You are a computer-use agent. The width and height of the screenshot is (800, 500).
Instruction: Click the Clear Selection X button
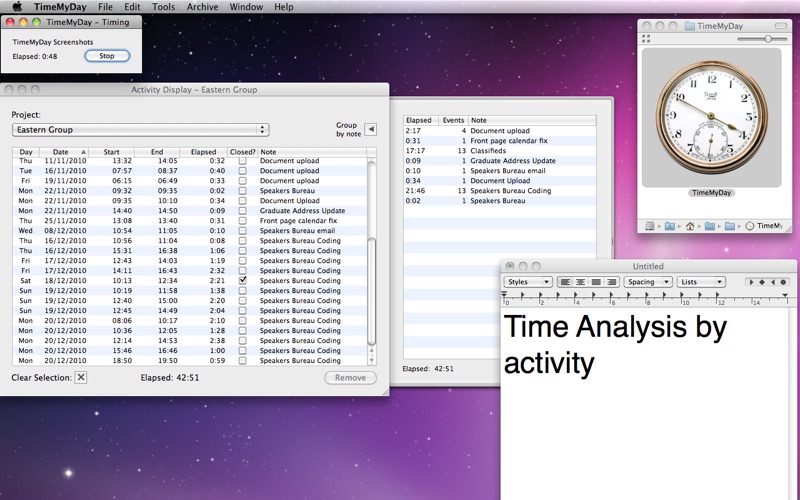(x=81, y=378)
